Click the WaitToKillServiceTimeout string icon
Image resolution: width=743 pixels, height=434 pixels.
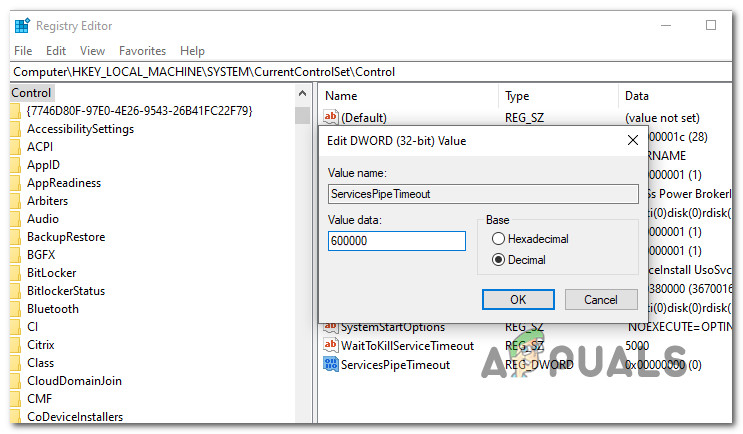(x=331, y=345)
